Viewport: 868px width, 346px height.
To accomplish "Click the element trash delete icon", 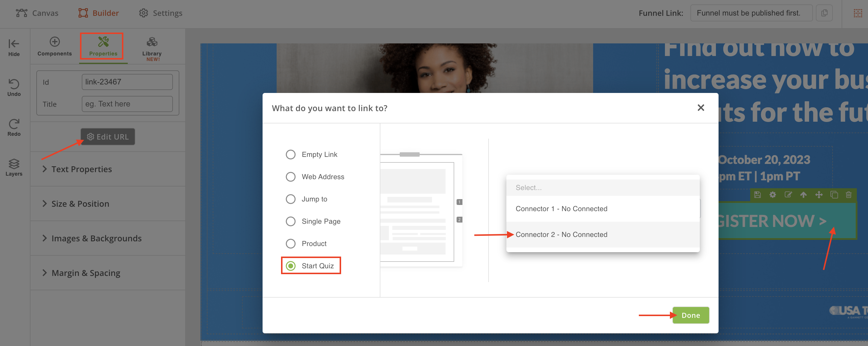I will [x=848, y=195].
